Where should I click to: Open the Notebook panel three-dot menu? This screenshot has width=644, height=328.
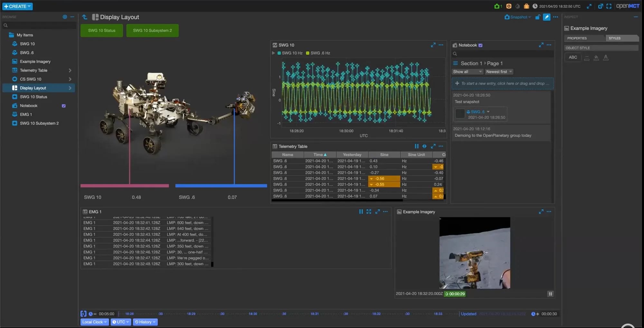(x=549, y=45)
